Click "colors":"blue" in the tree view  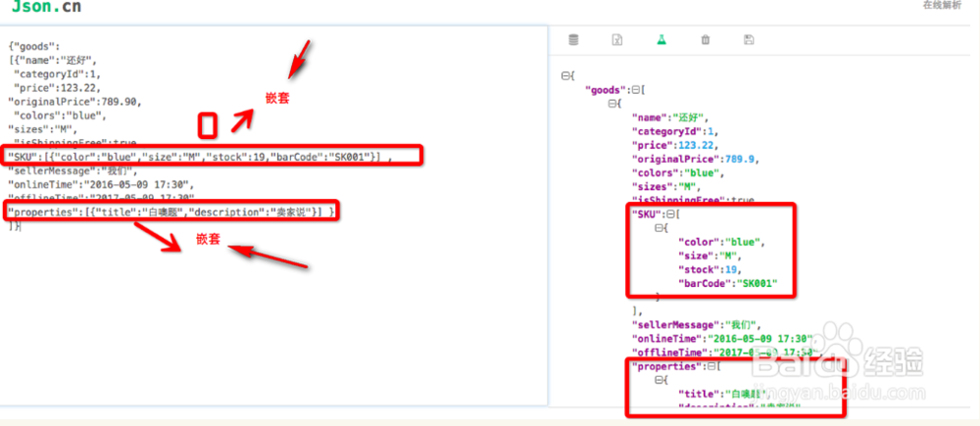(677, 173)
